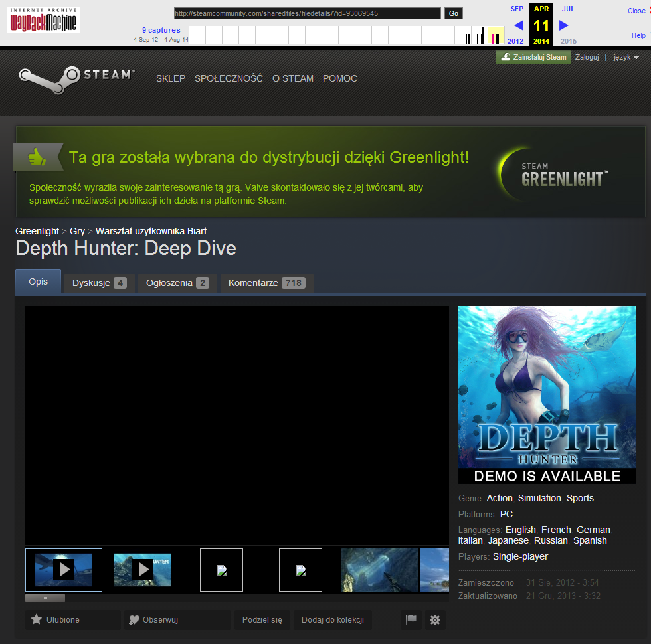Click the Wayback Machine logo

tap(43, 19)
